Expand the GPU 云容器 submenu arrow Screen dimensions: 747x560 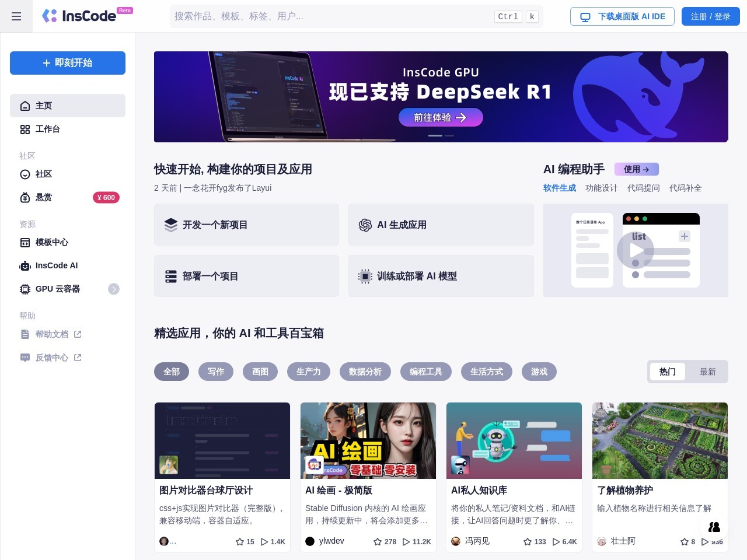point(114,289)
